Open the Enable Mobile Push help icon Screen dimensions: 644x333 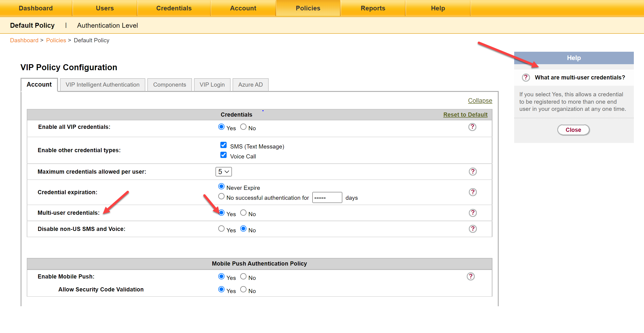[471, 276]
